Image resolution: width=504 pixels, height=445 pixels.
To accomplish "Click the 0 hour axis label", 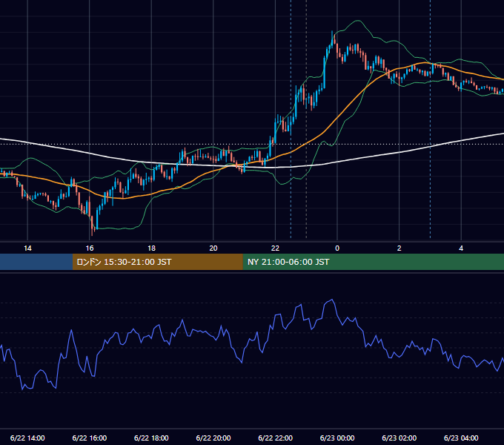I will (337, 248).
